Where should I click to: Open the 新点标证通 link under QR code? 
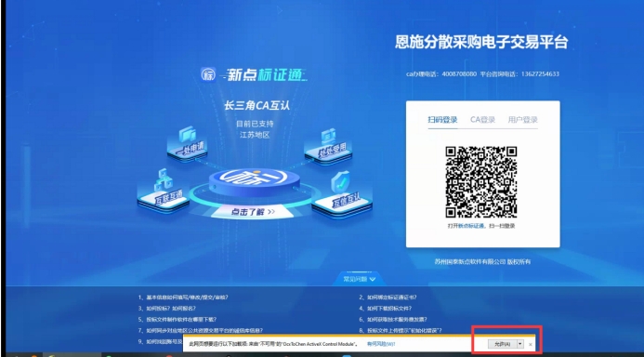click(471, 226)
